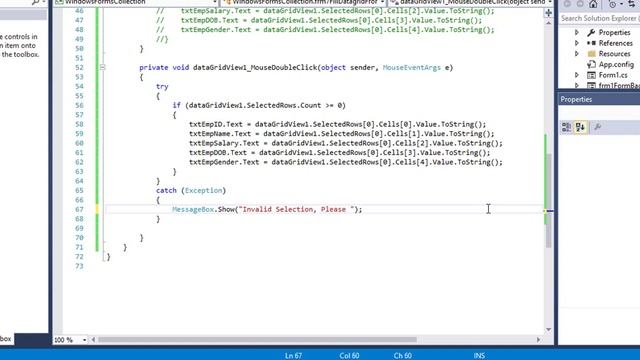Click line number 52 in the margin
Screen dimensions: 640x360
point(79,68)
